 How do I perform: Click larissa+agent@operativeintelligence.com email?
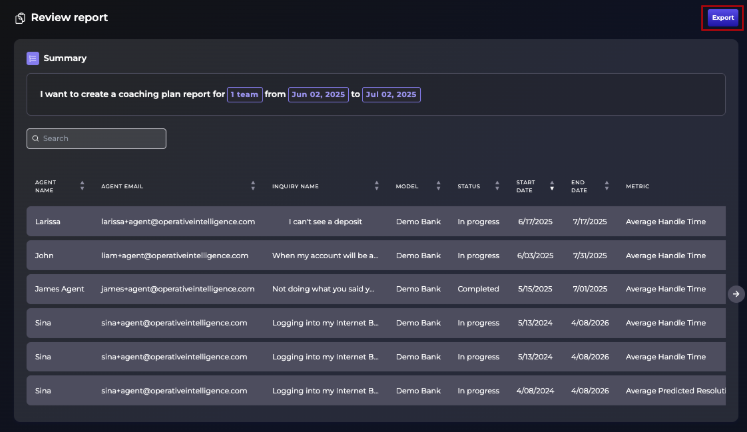178,221
